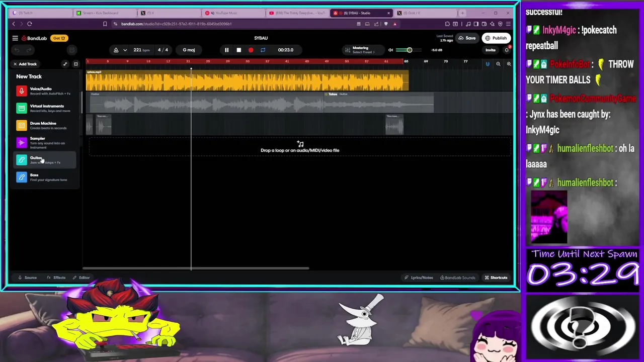Open the G maj key selector
The height and width of the screenshot is (362, 644).
tap(189, 50)
